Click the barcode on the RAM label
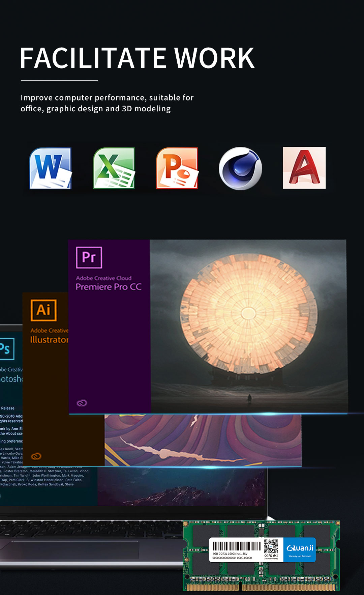The image size is (364, 595). pos(237,546)
